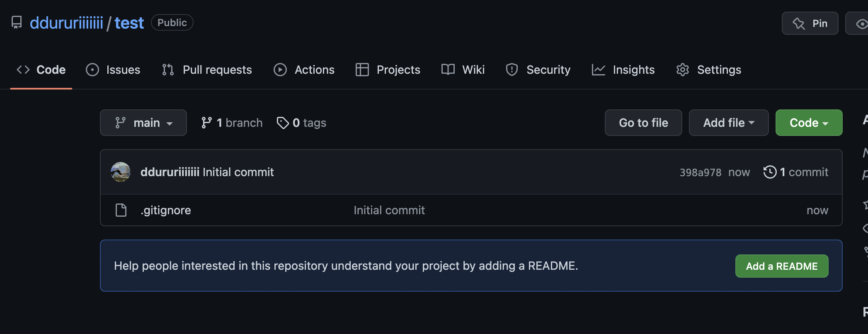Viewport: 868px width, 334px height.
Task: Open the Wiki tab
Action: pyautogui.click(x=463, y=70)
